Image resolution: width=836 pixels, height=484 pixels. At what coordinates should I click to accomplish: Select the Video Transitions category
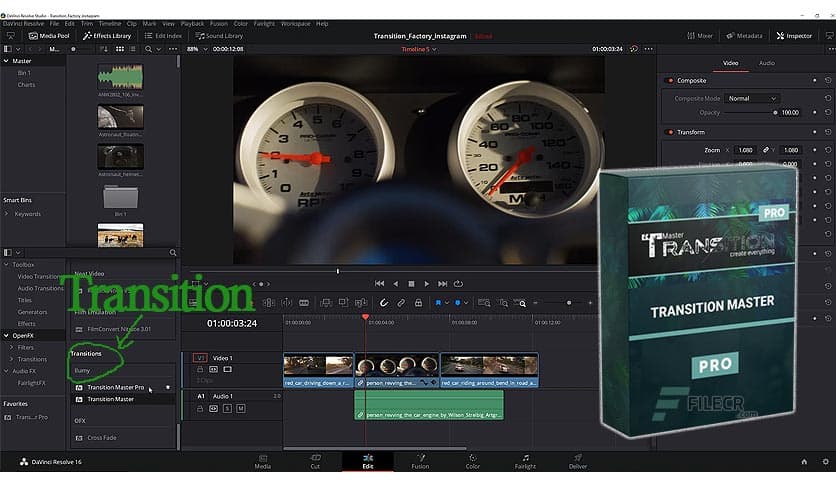pos(38,276)
